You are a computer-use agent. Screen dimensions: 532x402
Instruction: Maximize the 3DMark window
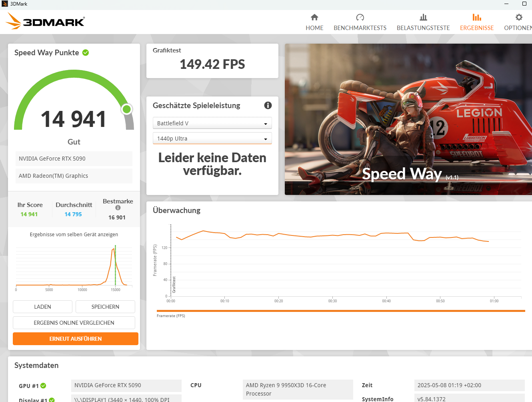524,4
